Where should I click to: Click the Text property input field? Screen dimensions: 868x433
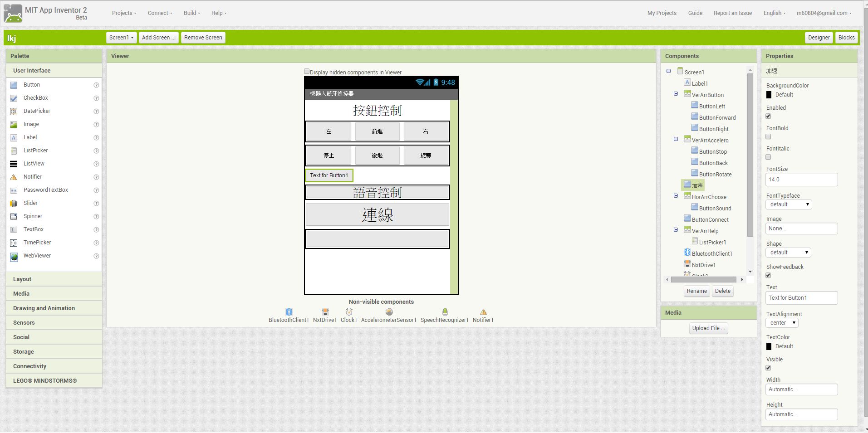(801, 298)
